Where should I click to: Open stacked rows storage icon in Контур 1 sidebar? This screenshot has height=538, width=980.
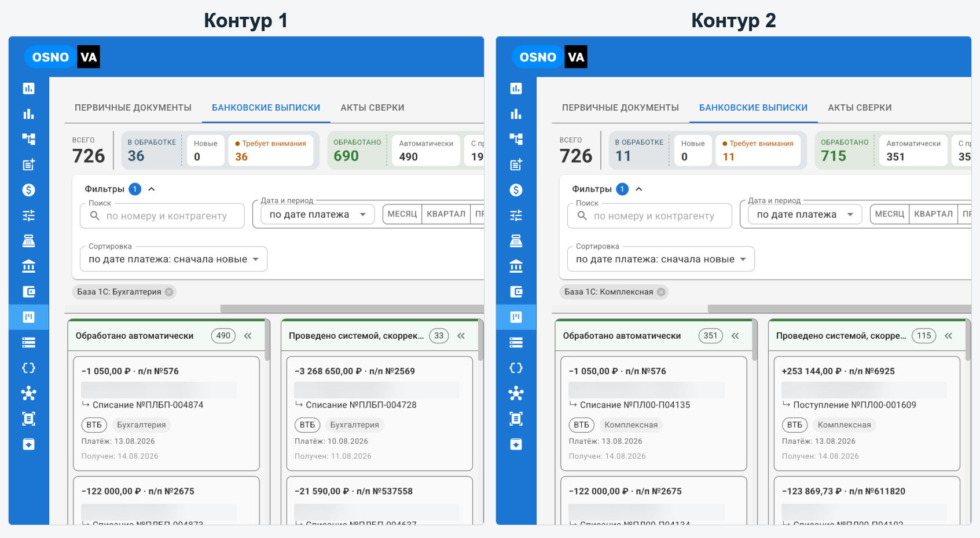point(28,342)
